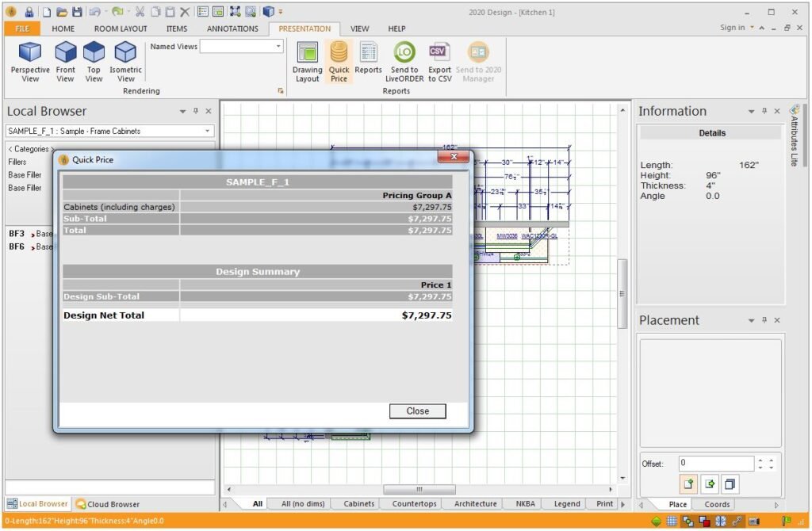The width and height of the screenshot is (812, 531).
Task: Open the catalog dropdown SAMPLE_F_1
Action: (x=207, y=131)
